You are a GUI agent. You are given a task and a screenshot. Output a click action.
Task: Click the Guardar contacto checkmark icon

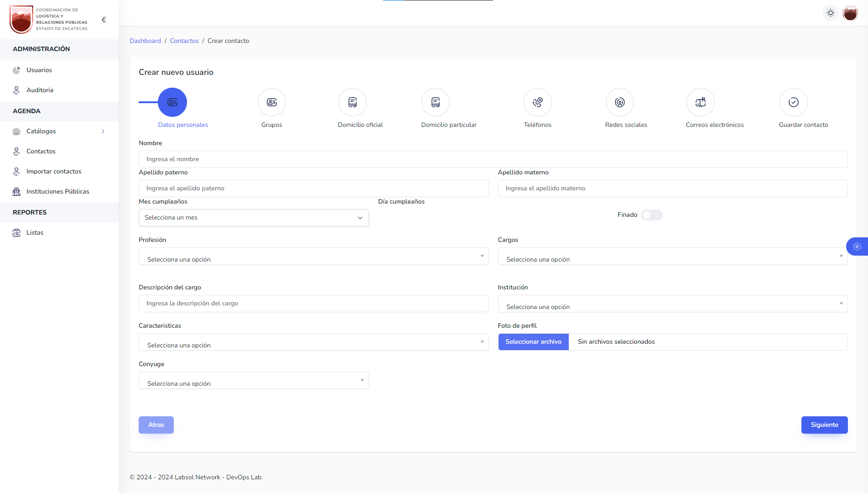(793, 102)
